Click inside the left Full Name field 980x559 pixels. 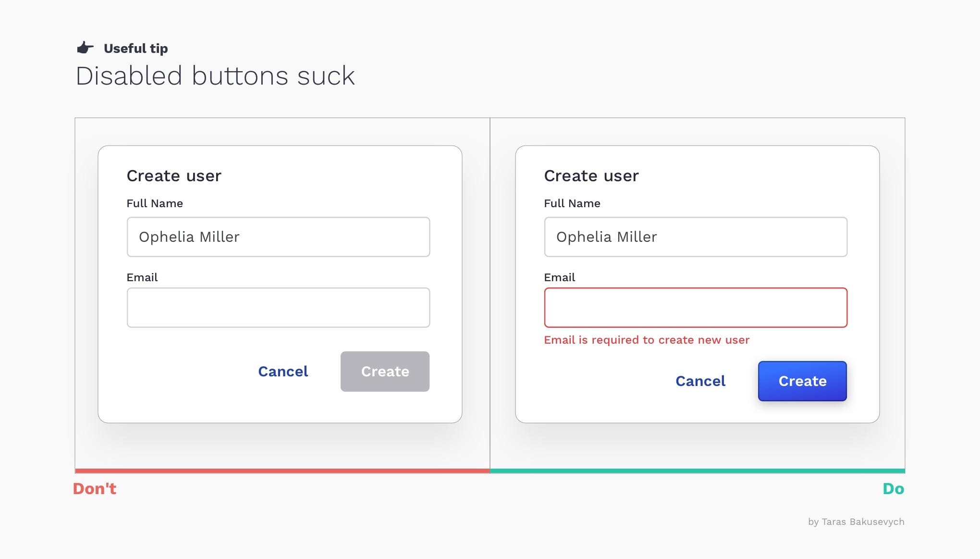tap(278, 236)
